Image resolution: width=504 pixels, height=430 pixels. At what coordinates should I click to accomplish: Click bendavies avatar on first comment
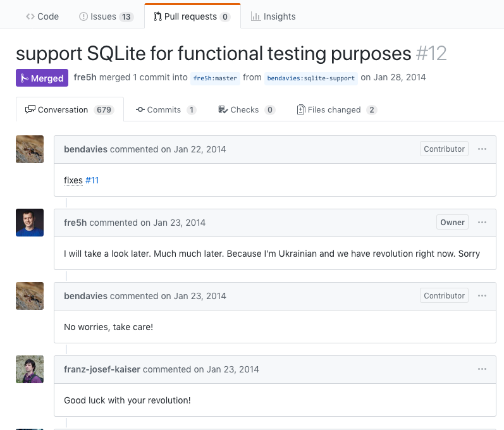pyautogui.click(x=30, y=149)
